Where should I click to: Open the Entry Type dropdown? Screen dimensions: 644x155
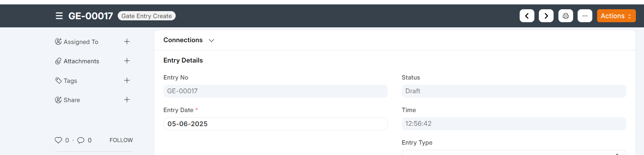point(514,152)
